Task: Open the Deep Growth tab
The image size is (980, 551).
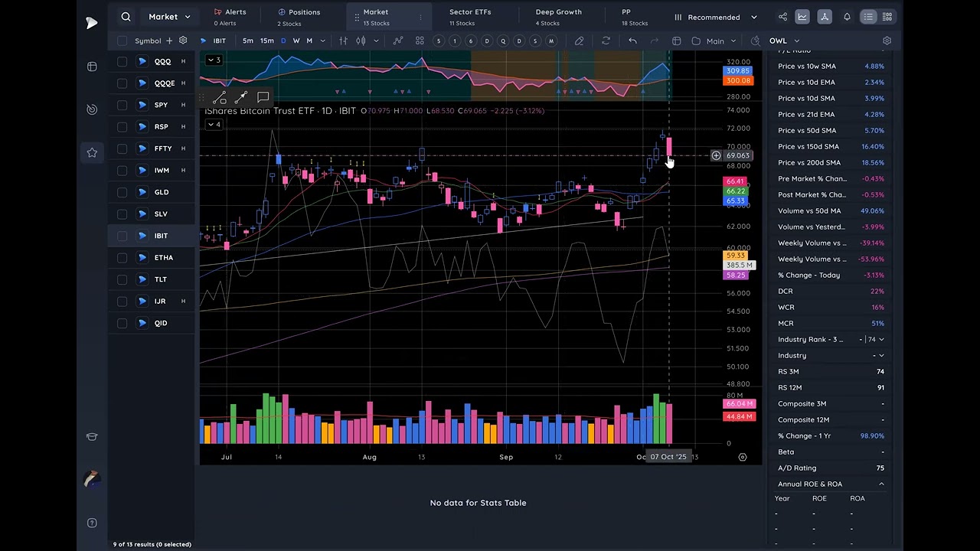Action: 558,17
